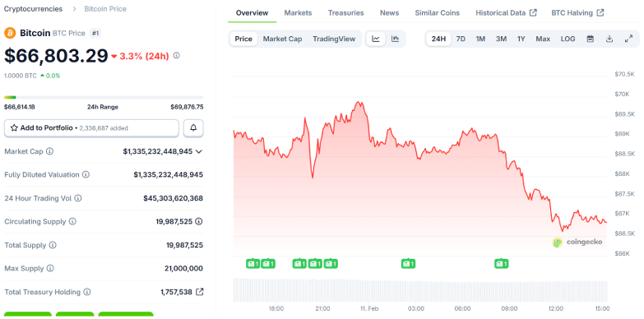The image size is (644, 319).
Task: Open BTC Halving external tab
Action: click(577, 12)
